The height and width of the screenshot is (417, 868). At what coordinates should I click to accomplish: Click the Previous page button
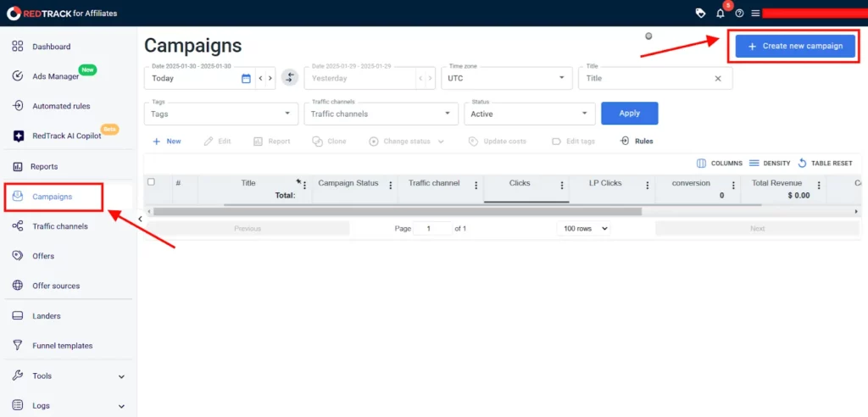pyautogui.click(x=248, y=228)
